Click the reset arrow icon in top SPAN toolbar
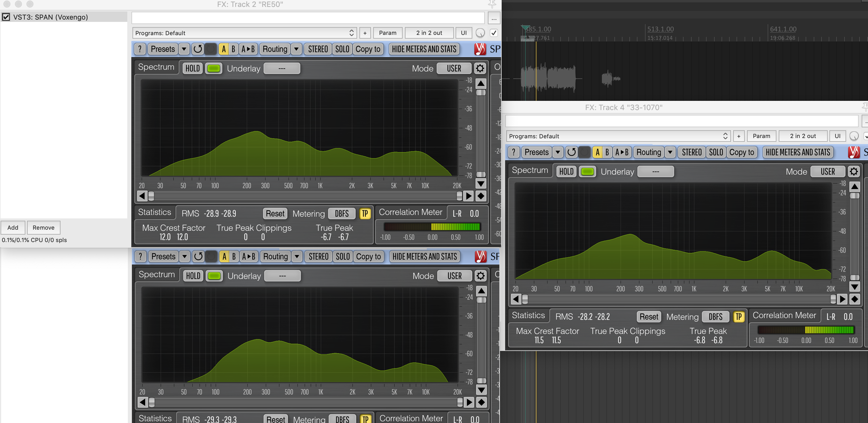The image size is (868, 423). click(x=198, y=49)
